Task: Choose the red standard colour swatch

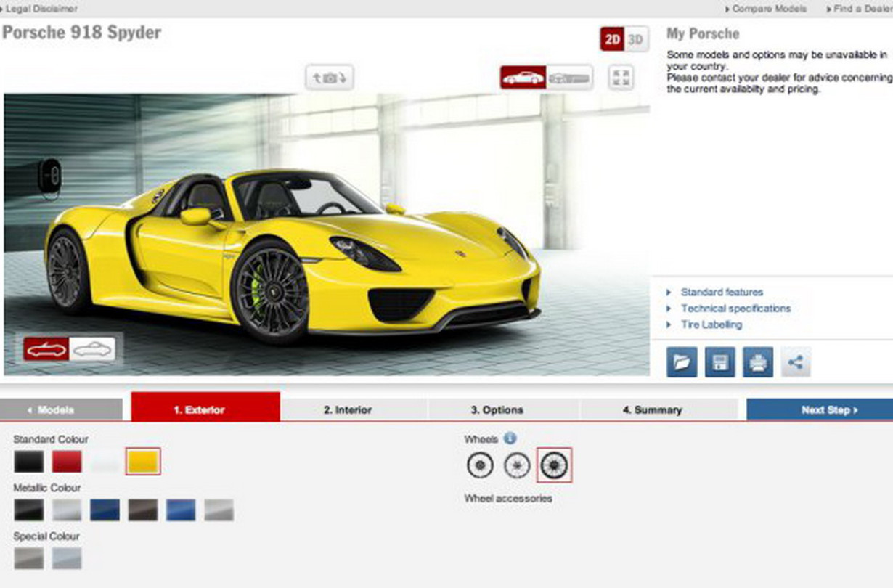Action: pos(67,462)
